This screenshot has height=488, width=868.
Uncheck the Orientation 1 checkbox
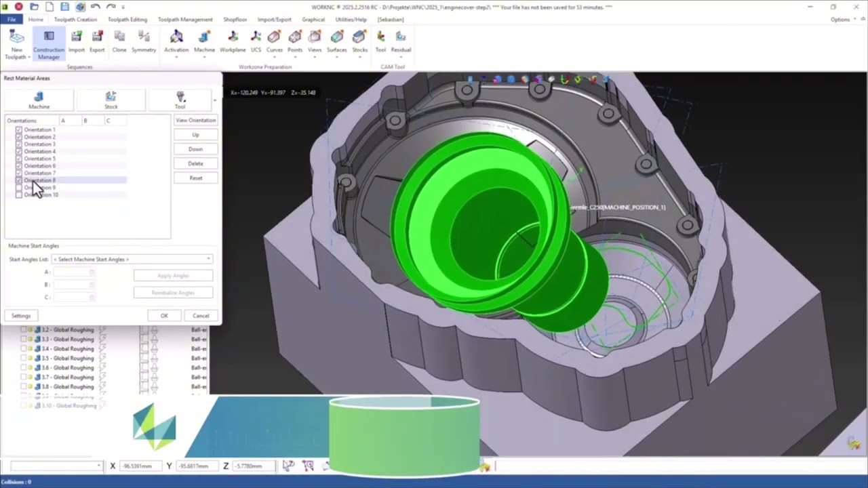coord(18,129)
